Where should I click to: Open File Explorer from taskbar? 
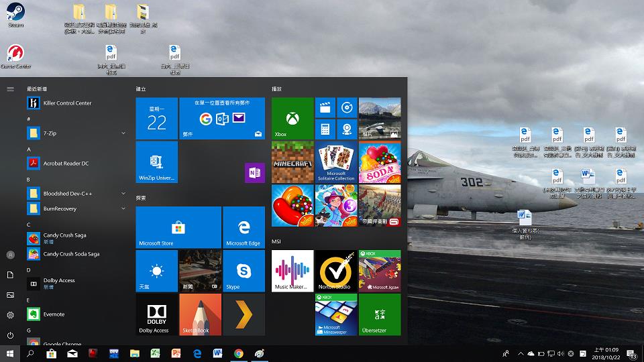[x=134, y=353]
